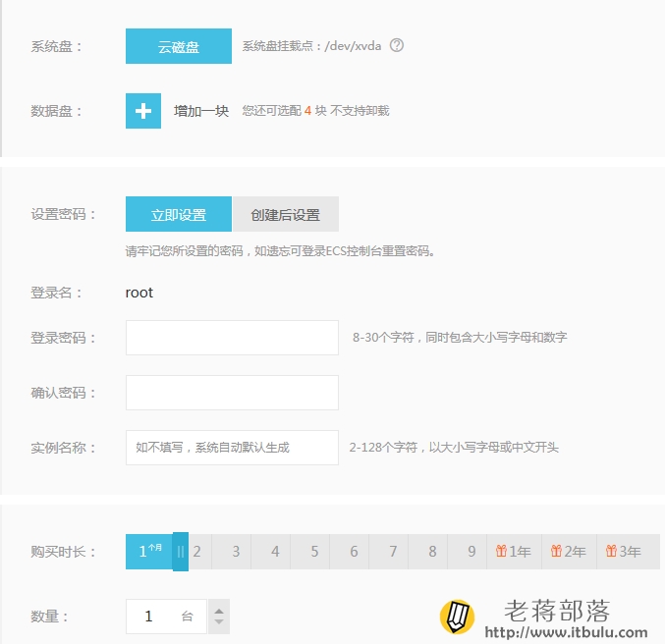The height and width of the screenshot is (644, 665).
Task: Focus the 登录密码 input box
Action: click(232, 338)
